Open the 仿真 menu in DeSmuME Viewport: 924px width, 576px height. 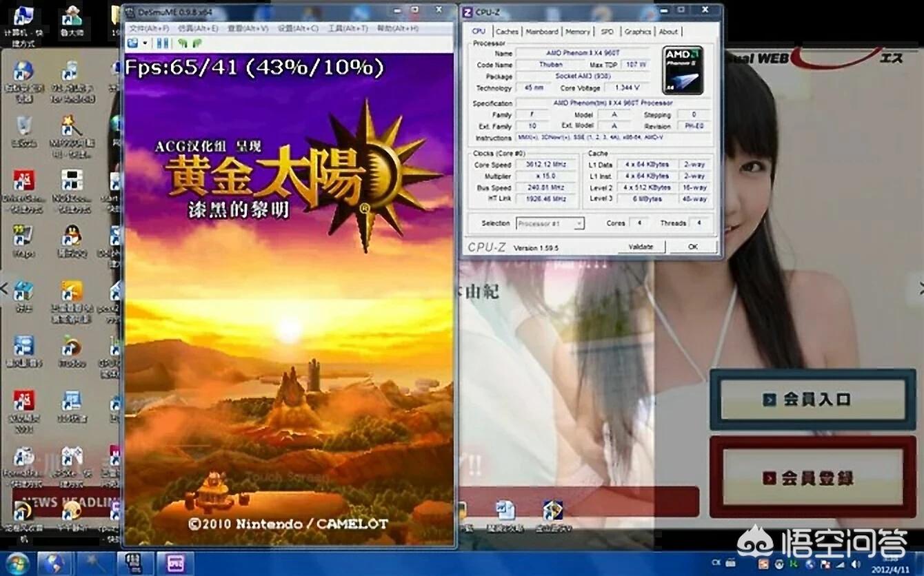198,28
